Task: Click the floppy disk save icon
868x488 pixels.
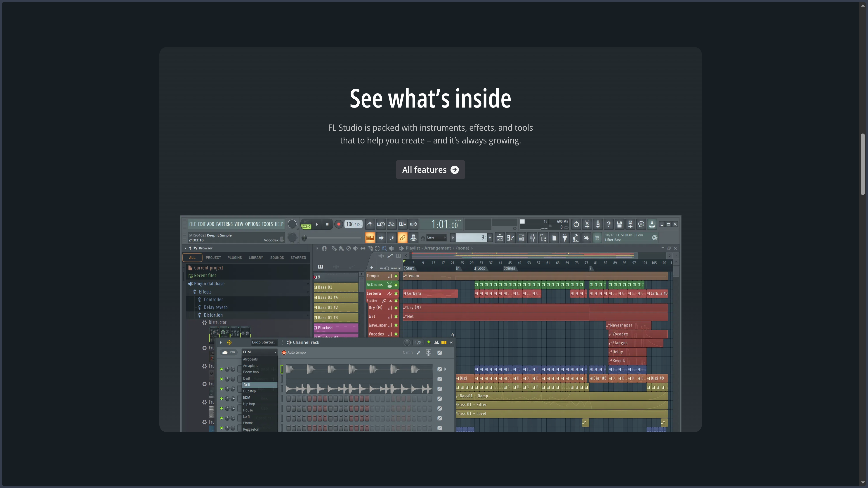Action: click(619, 224)
